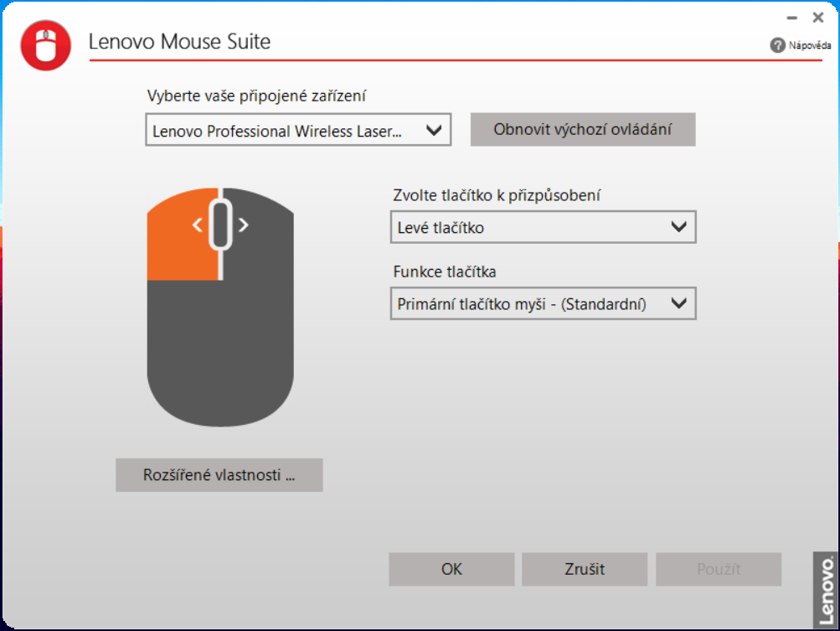Click the left tilt arrow beside the wheel

(198, 225)
